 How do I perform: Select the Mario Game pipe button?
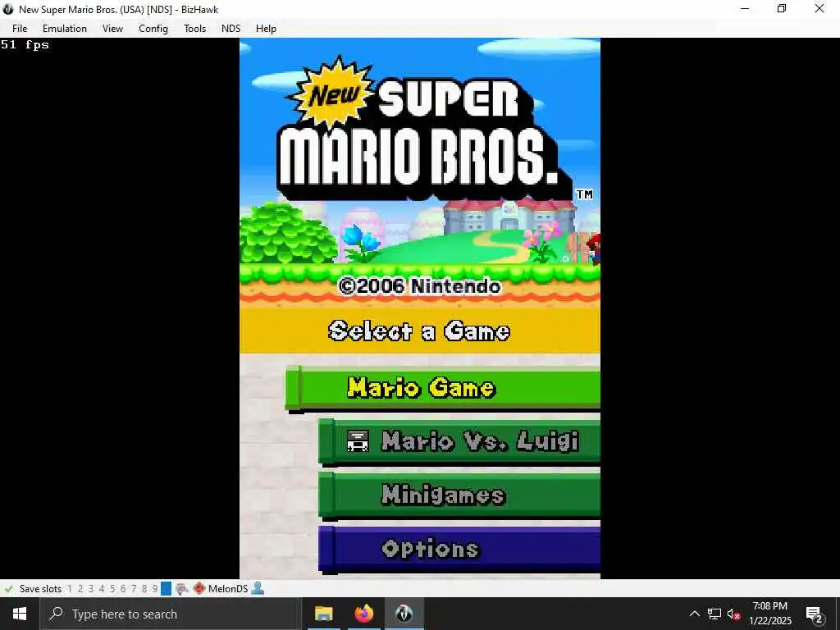point(442,388)
